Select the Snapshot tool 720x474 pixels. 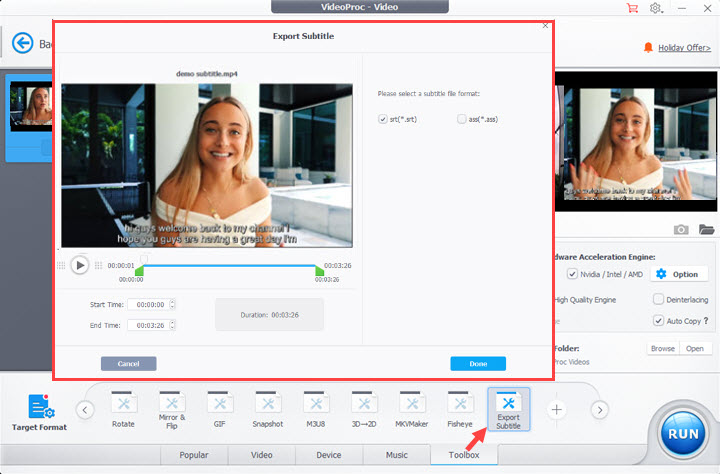click(268, 410)
